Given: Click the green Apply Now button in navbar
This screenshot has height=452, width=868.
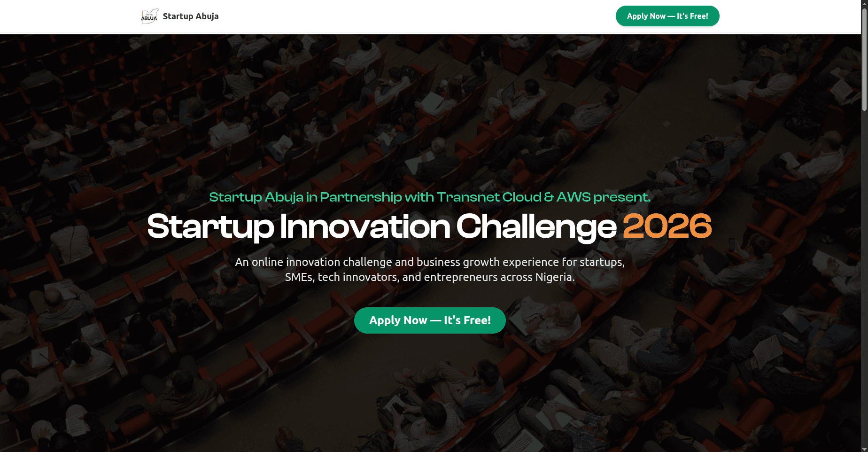Looking at the screenshot, I should tap(667, 16).
